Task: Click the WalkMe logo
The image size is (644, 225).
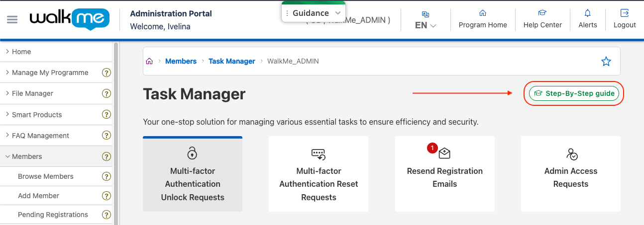Action: pos(69,19)
